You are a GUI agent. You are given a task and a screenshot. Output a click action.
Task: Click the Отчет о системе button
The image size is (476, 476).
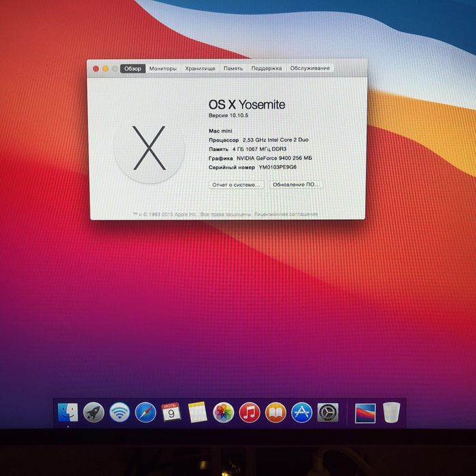(x=236, y=184)
